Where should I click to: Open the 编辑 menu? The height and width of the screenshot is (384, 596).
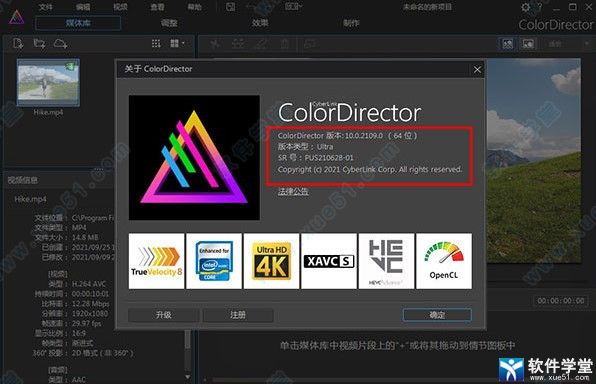tap(83, 7)
